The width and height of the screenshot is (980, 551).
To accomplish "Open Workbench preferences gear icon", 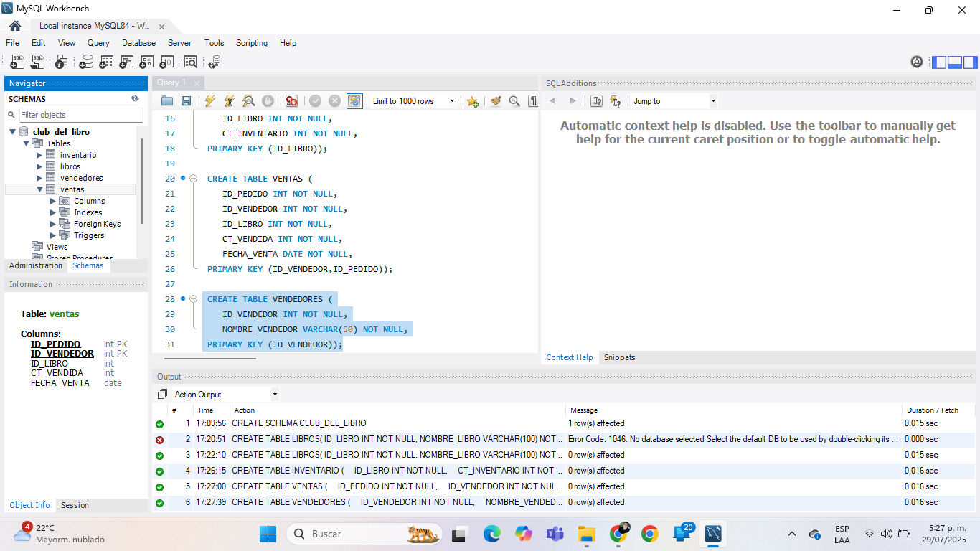I will tap(917, 62).
